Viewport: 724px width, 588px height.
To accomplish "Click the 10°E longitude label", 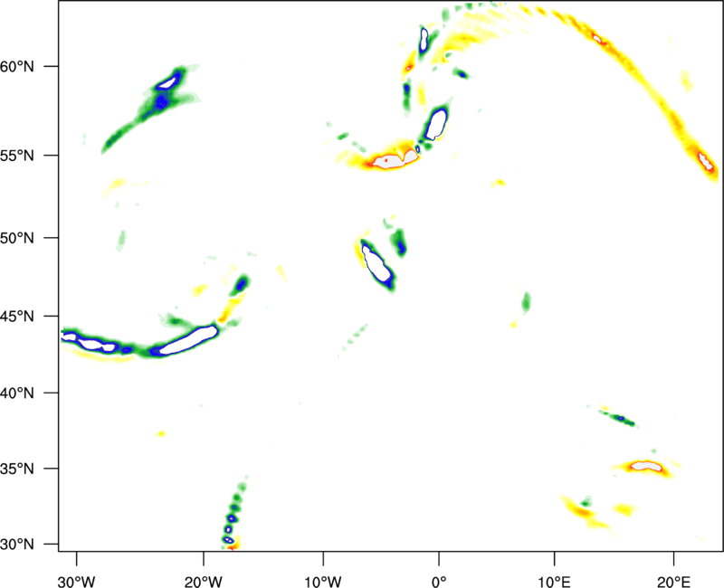I will 554,582.
